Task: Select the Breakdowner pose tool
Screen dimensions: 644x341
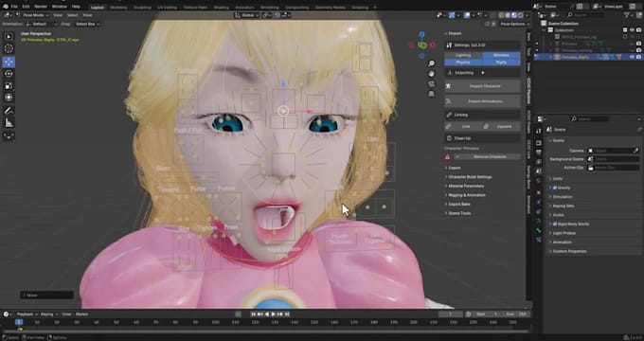Action: coord(9,136)
